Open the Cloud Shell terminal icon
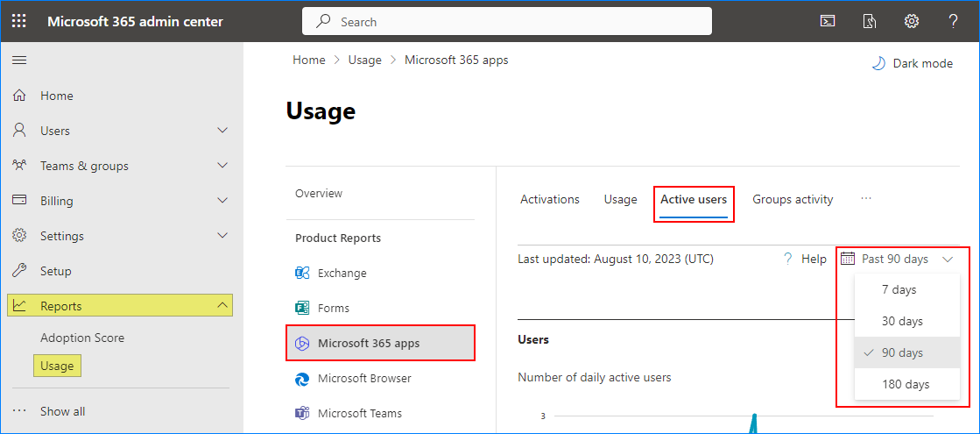This screenshot has height=434, width=980. [828, 21]
